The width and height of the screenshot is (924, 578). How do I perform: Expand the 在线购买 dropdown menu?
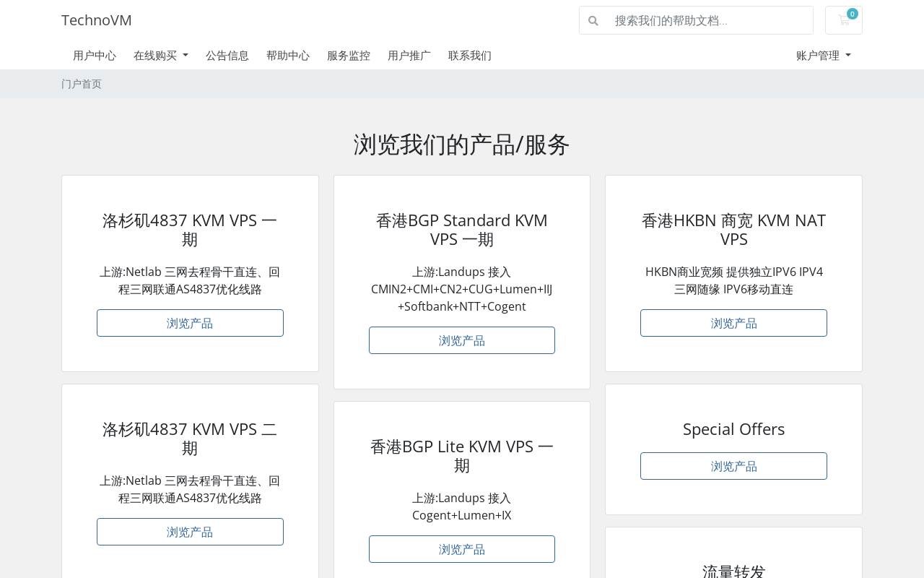point(161,56)
